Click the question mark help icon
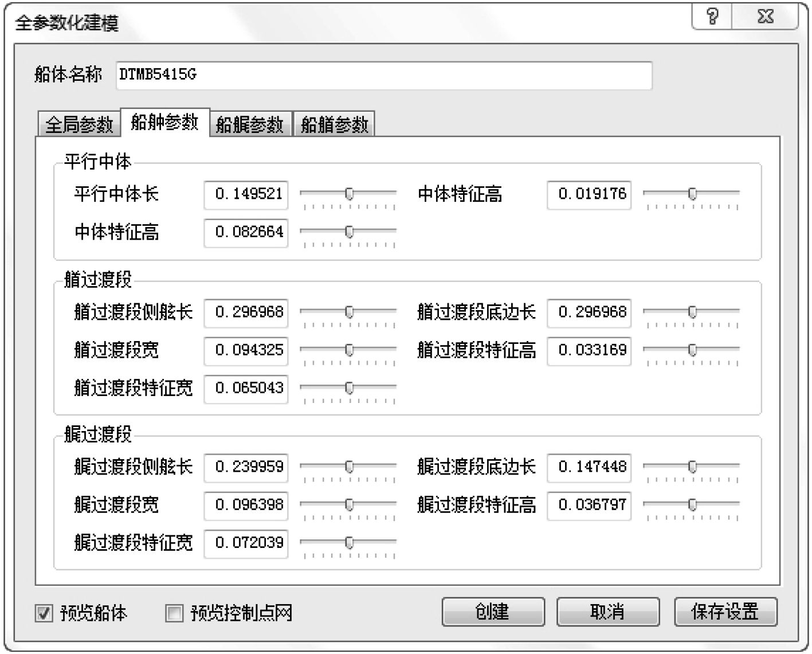Image resolution: width=812 pixels, height=654 pixels. click(x=712, y=17)
